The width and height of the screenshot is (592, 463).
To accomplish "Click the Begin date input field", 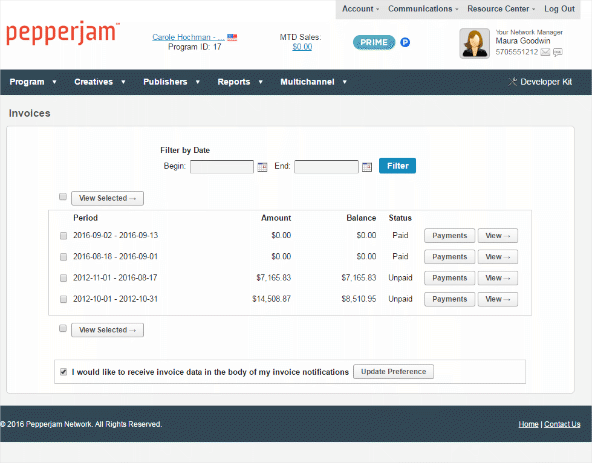I will coord(222,167).
